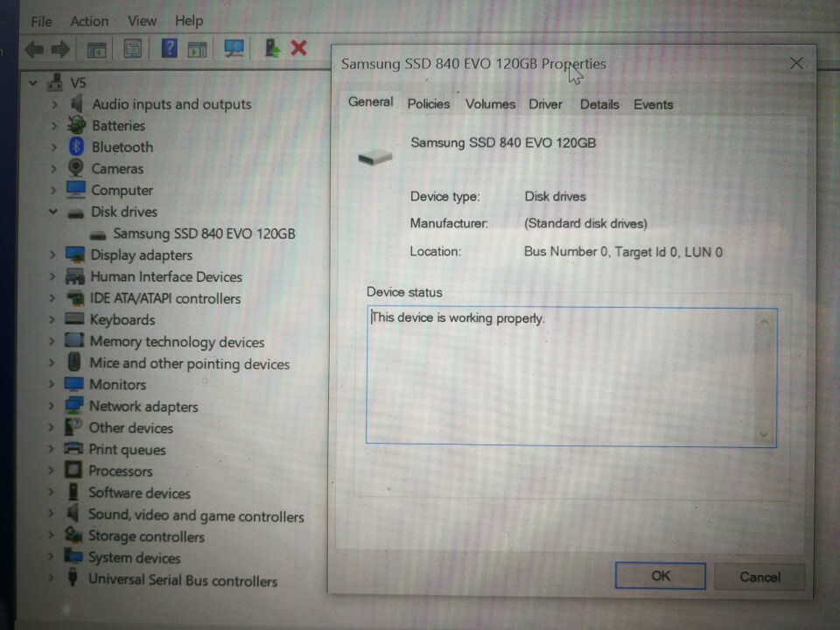Click the Show/Hide console tree toolbar icon
This screenshot has height=630, width=840.
tap(96, 50)
